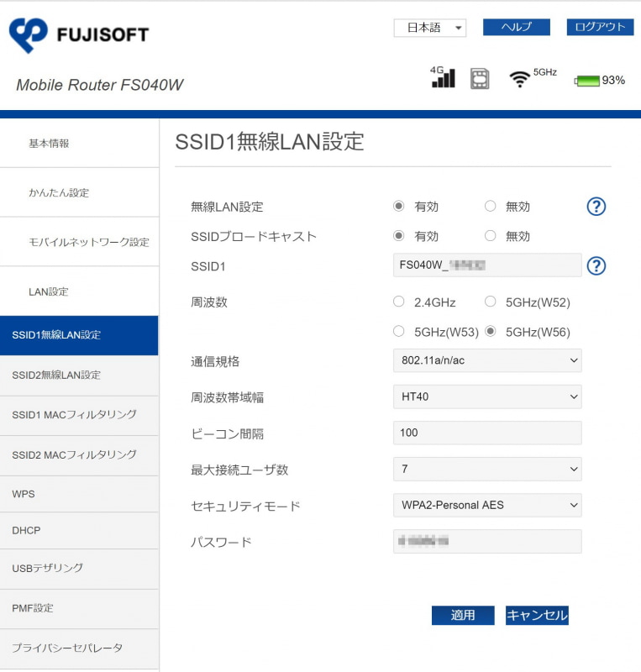Enable 無線LAN設定 with 有効 radio
The height and width of the screenshot is (672, 641).
click(x=399, y=206)
